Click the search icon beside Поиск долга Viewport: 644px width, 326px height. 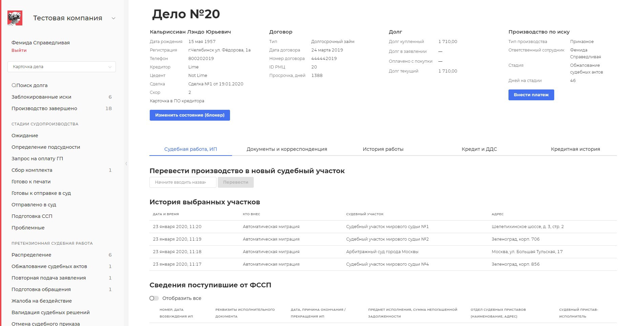14,85
